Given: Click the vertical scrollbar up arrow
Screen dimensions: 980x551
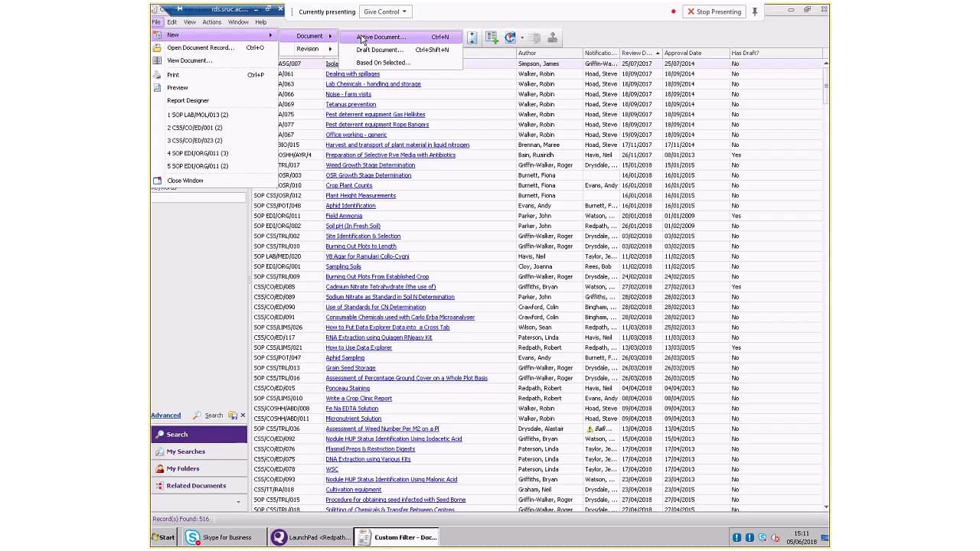Looking at the screenshot, I should click(826, 63).
